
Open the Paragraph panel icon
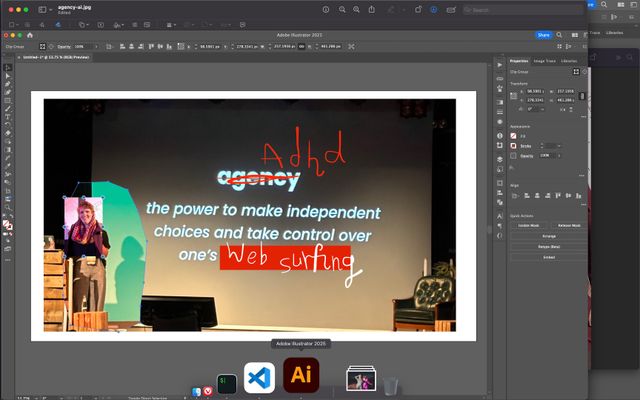(500, 226)
